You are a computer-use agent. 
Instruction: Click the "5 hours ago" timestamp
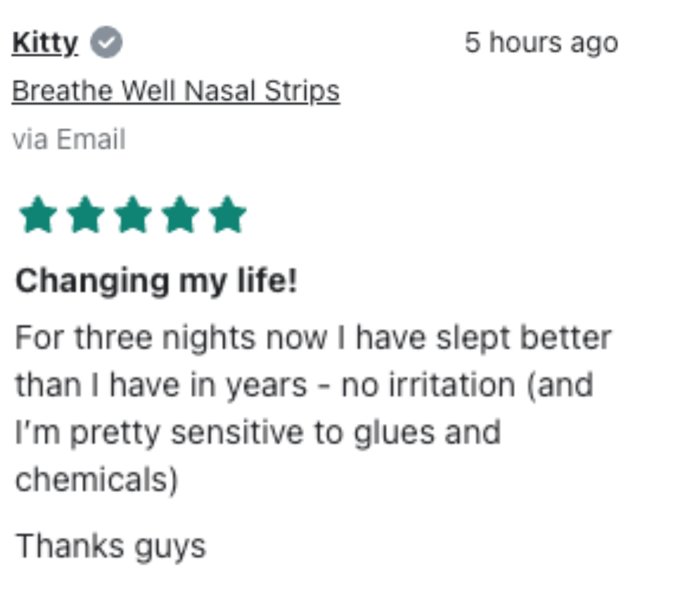541,42
